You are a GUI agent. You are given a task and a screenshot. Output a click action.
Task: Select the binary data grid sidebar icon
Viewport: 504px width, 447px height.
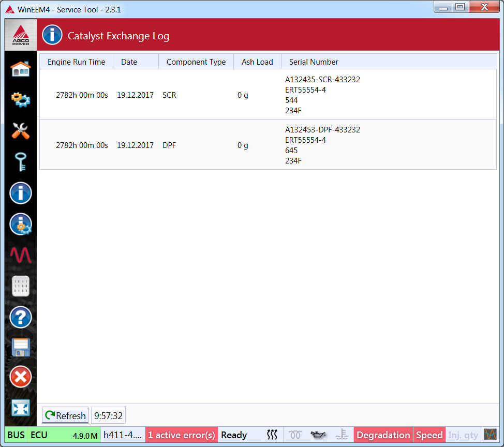point(21,286)
